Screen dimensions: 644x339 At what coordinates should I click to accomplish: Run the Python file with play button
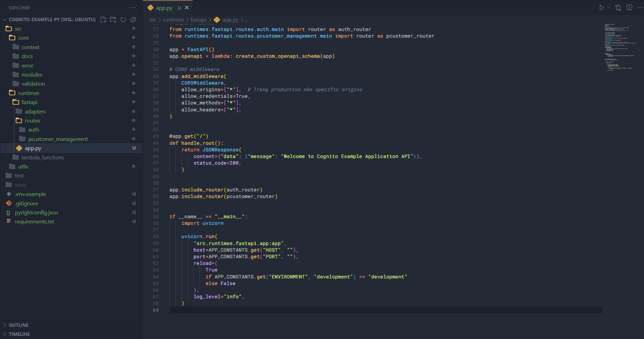pyautogui.click(x=601, y=8)
